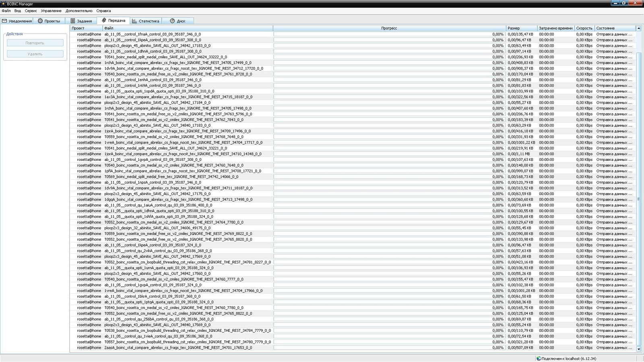Viewport: 644px width, 362px height.
Task: Sort by the Файл column header
Action: click(x=188, y=28)
